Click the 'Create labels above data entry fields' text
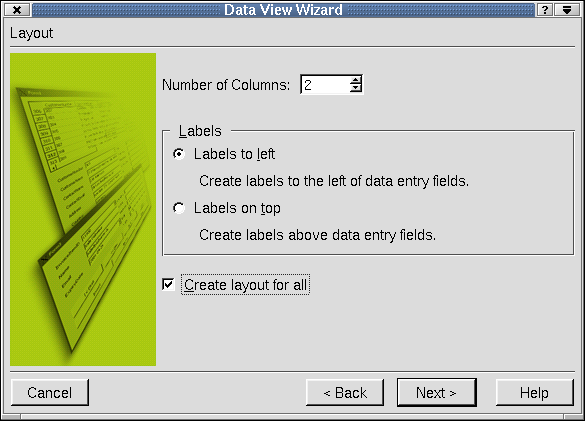Viewport: 585px width, 421px height. (317, 235)
